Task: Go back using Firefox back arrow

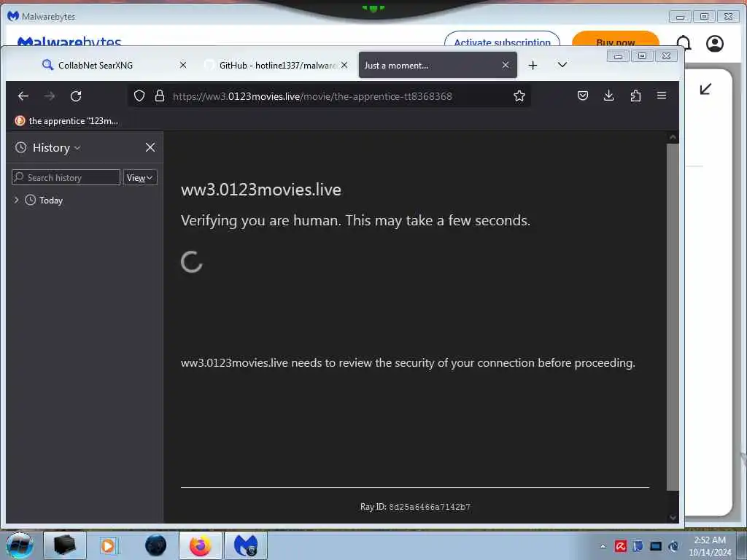Action: point(23,96)
